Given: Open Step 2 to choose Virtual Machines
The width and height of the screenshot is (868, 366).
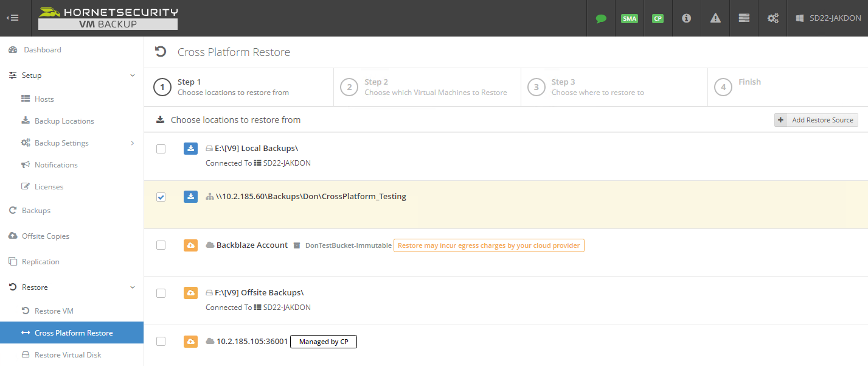Looking at the screenshot, I should (427, 87).
